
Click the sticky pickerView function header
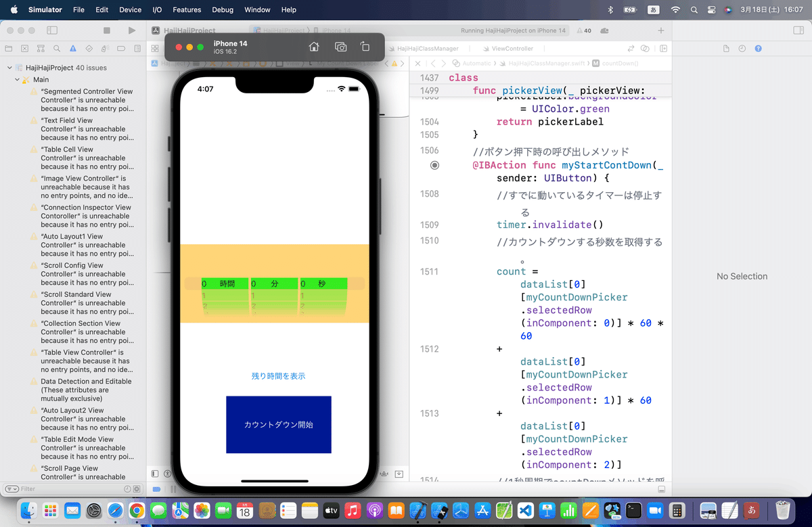(541, 91)
